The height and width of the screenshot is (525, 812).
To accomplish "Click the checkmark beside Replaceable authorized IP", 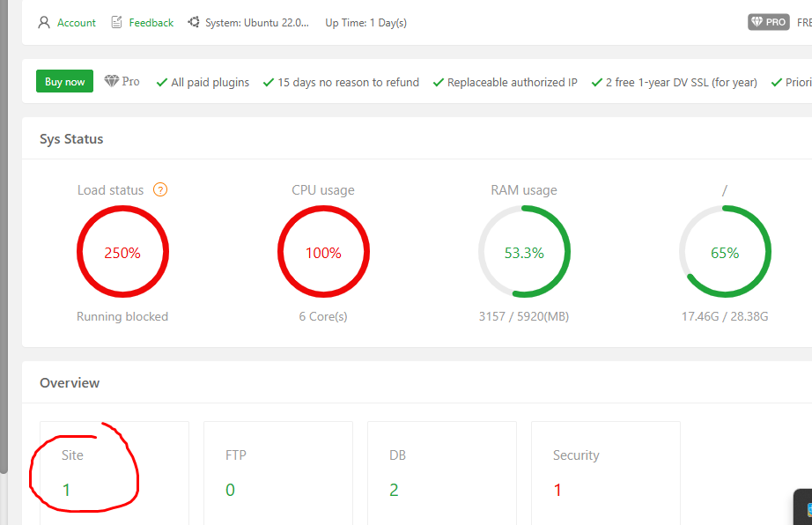I will 438,82.
